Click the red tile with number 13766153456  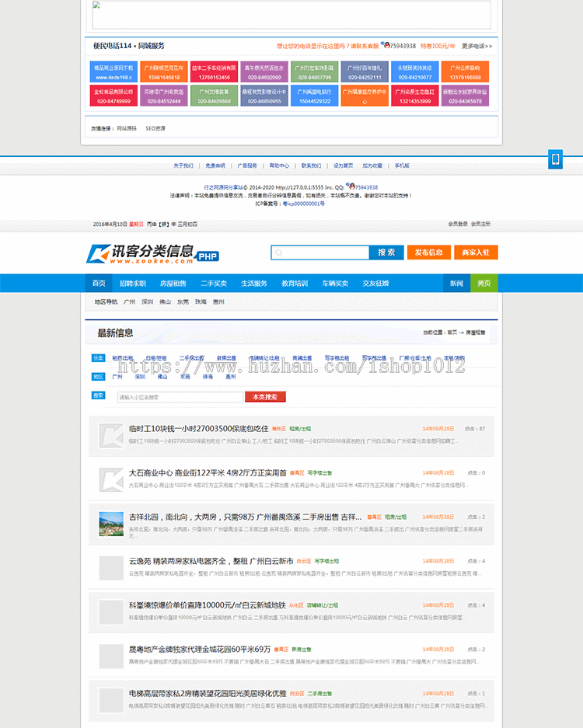click(214, 72)
